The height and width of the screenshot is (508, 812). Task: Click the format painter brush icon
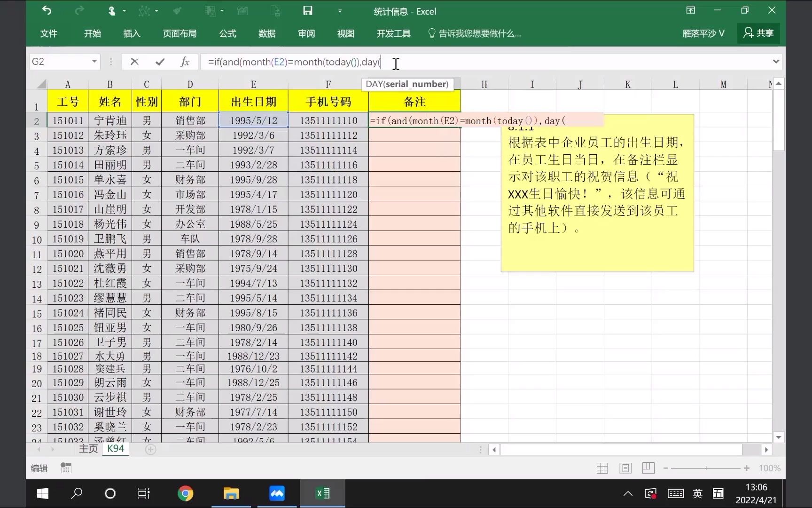coord(177,10)
